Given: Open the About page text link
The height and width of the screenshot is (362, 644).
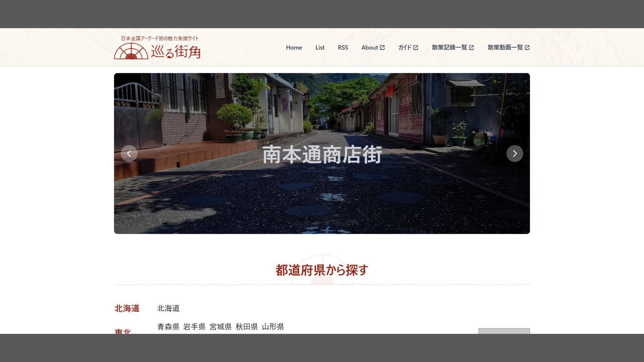Looking at the screenshot, I should (x=369, y=48).
